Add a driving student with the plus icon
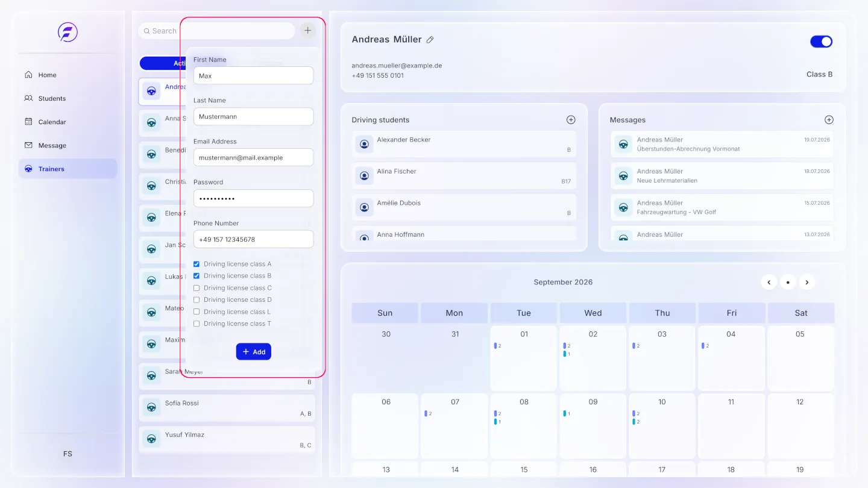The height and width of the screenshot is (488, 868). [571, 120]
